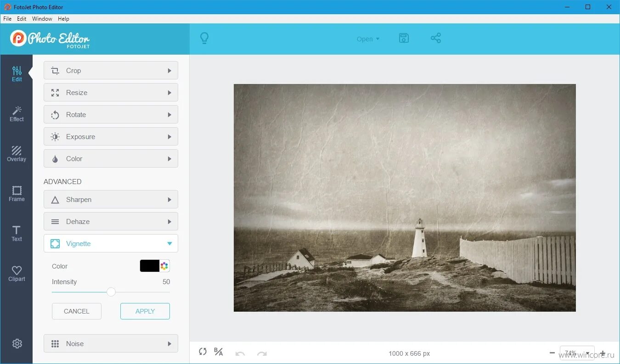
Task: Cancel the Vignette adjustment
Action: pos(76,311)
